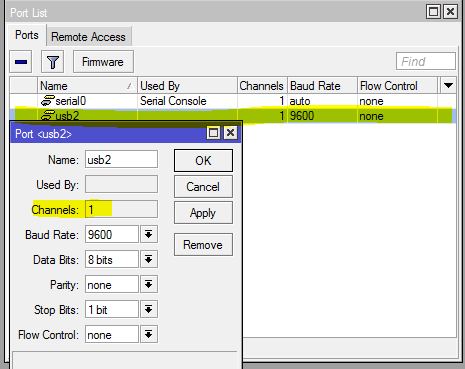Click the Channels column header
This screenshot has width=465, height=369.
point(262,86)
